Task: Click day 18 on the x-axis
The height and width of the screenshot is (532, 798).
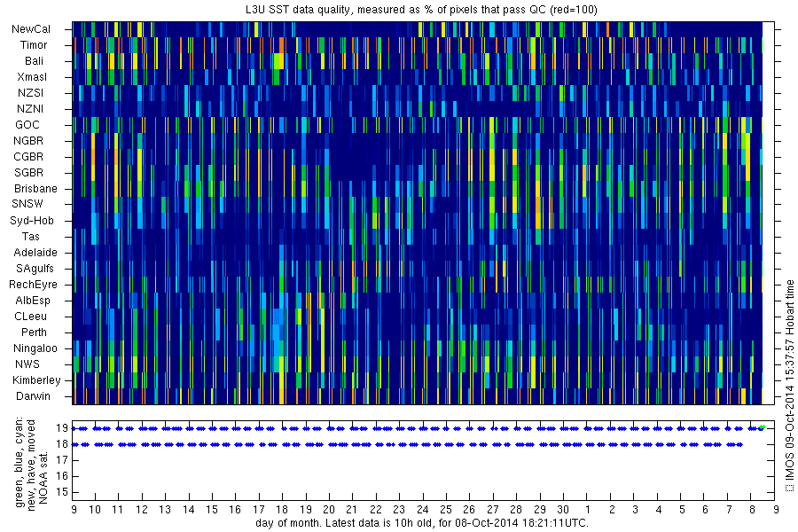Action: [x=282, y=510]
